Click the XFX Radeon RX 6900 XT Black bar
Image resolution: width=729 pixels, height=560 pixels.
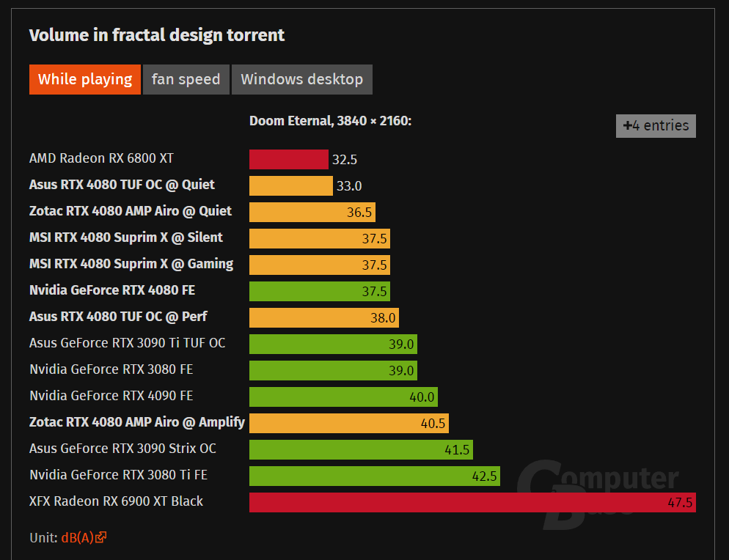pyautogui.click(x=472, y=502)
